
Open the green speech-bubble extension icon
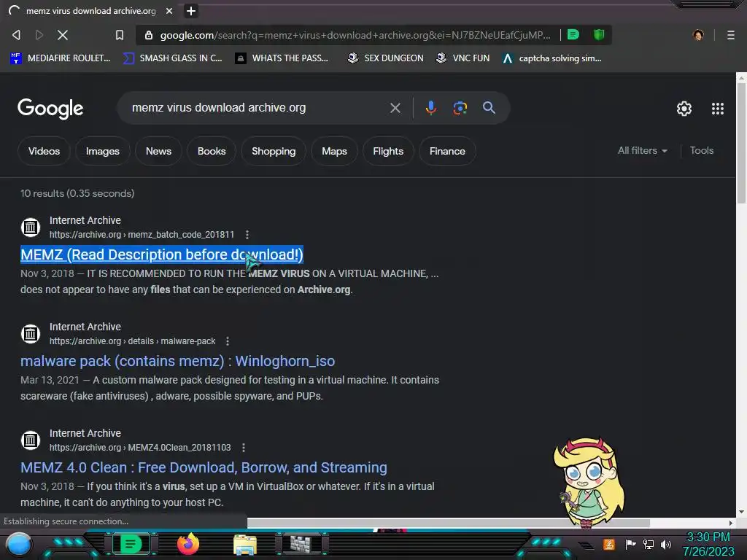[x=573, y=34]
